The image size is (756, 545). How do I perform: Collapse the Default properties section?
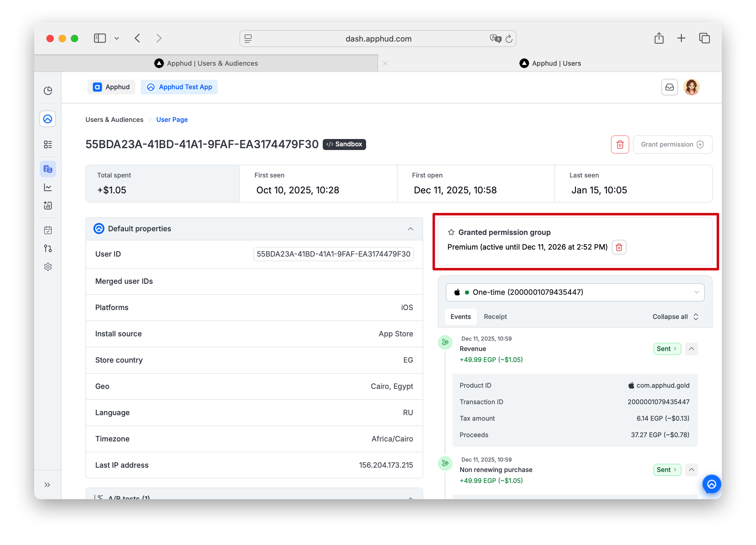[411, 229]
